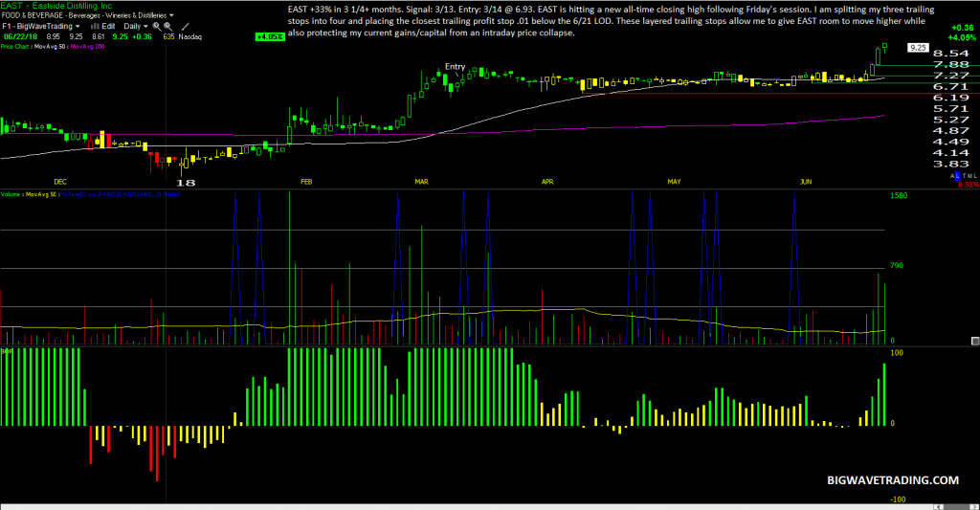Click the BOP indicator label
The image size is (980, 510).
coord(7,351)
